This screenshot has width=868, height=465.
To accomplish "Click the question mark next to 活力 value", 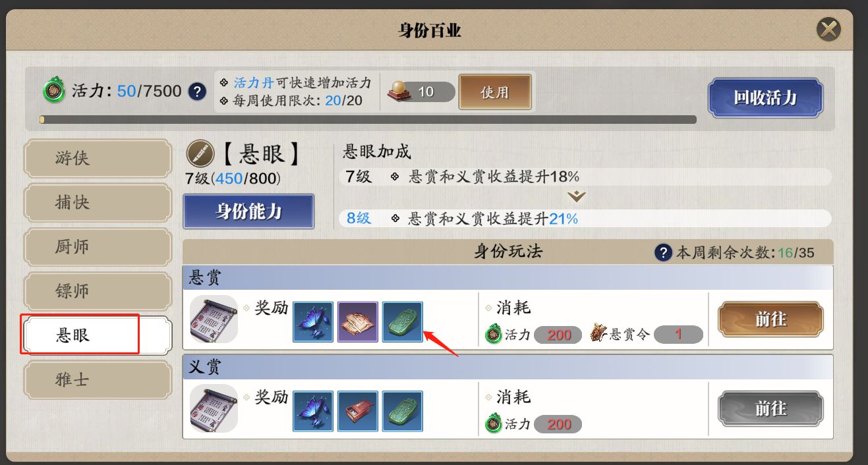I will [197, 91].
